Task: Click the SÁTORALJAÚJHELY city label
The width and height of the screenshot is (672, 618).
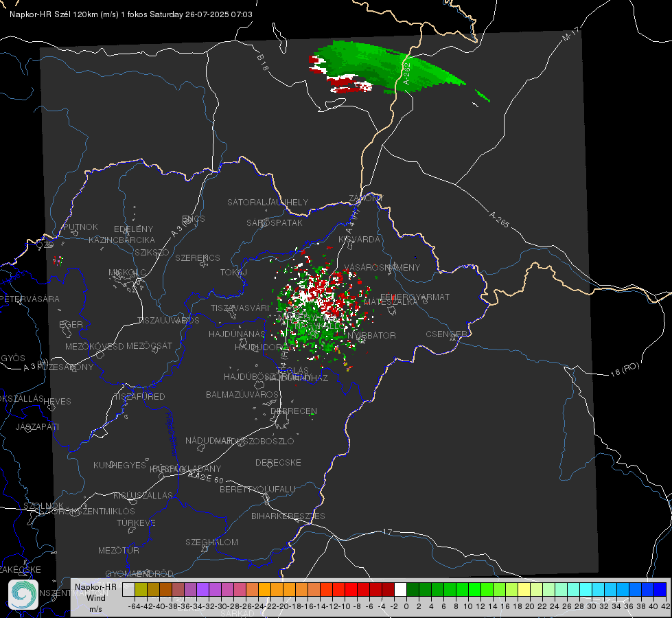Action: [x=268, y=202]
